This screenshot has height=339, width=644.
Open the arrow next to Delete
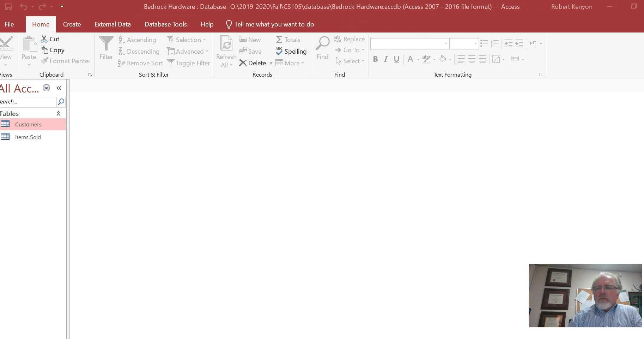point(271,63)
